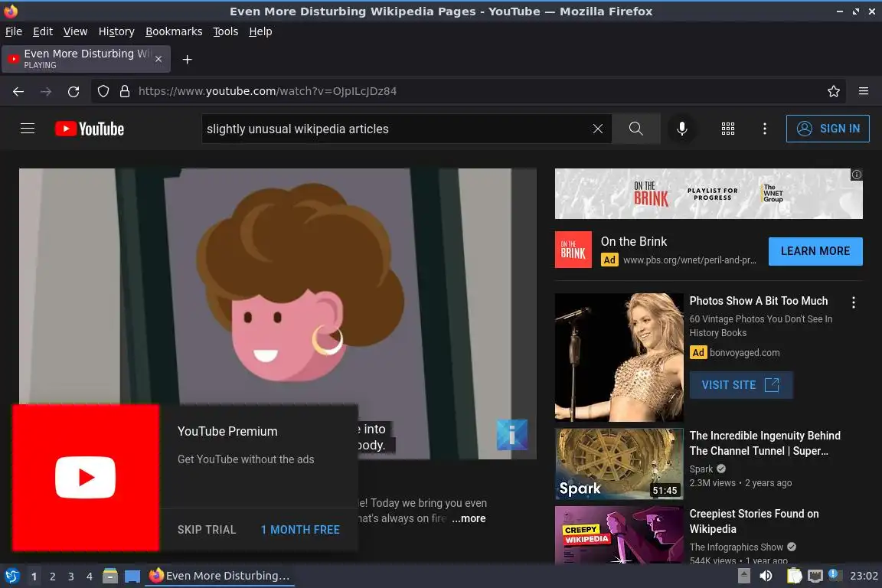
Task: Switch to workspace 1
Action: pos(34,577)
